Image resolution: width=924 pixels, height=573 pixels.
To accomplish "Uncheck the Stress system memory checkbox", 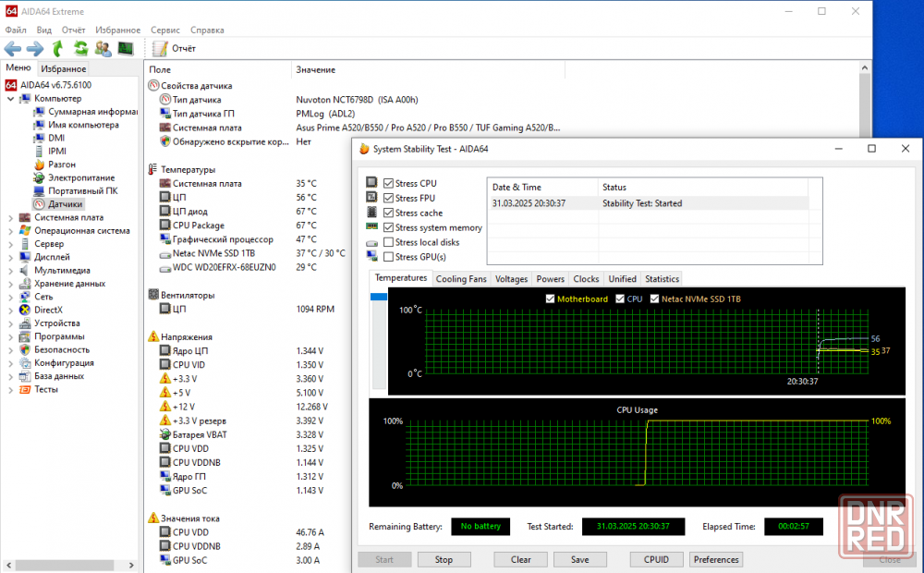I will point(388,227).
